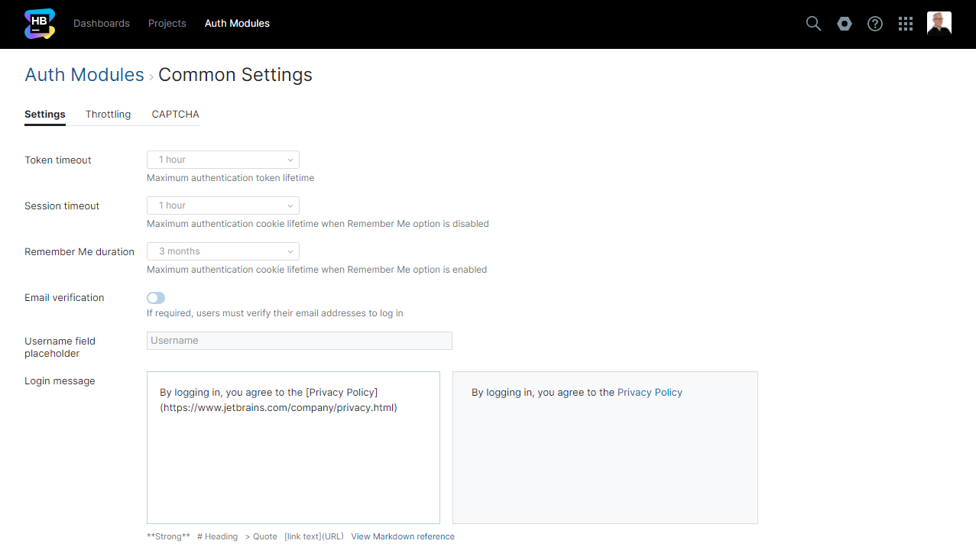The width and height of the screenshot is (976, 560).
Task: Insert a quote using the > Quote shortcut
Action: [x=262, y=536]
